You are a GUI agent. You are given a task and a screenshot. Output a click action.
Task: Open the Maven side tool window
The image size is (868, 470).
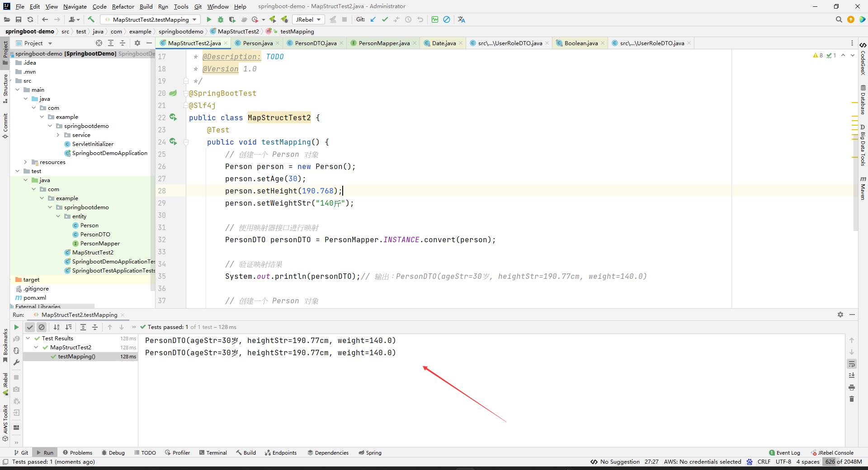click(863, 188)
